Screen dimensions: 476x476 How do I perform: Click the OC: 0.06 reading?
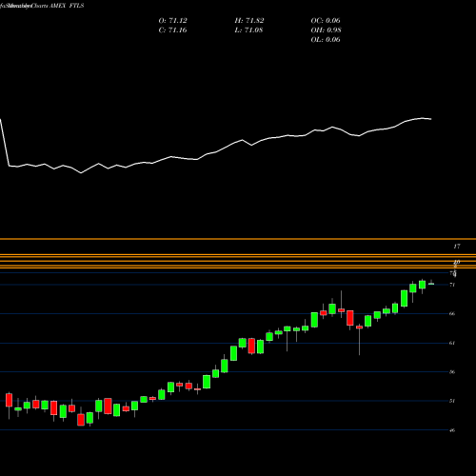tap(326, 21)
